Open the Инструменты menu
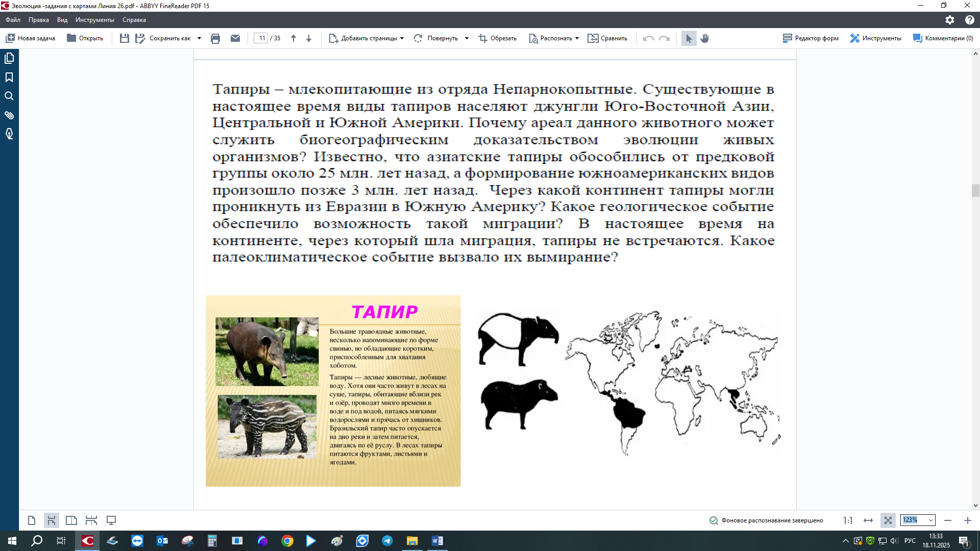 [x=94, y=20]
